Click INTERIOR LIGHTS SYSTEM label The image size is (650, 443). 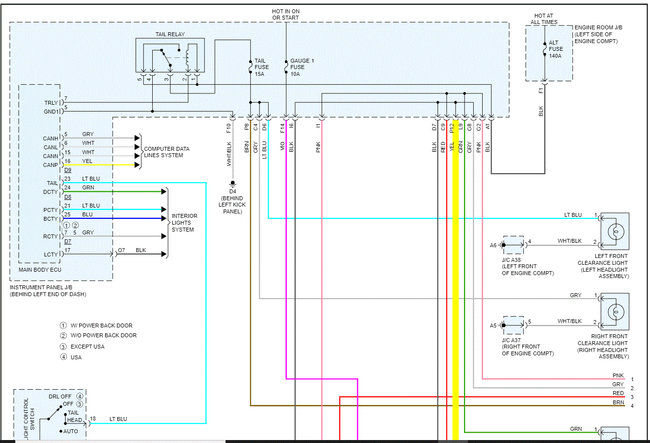point(184,223)
